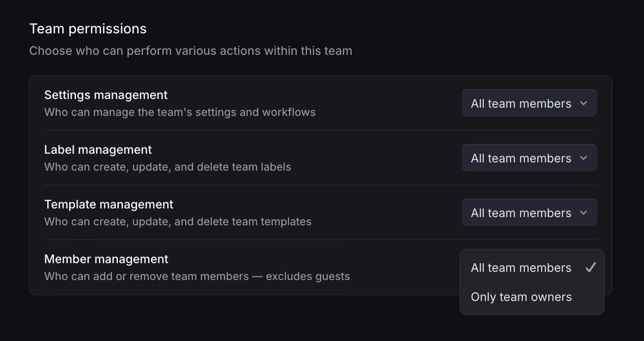The image size is (644, 341).
Task: Click the Settings management section heading
Action: click(x=106, y=95)
